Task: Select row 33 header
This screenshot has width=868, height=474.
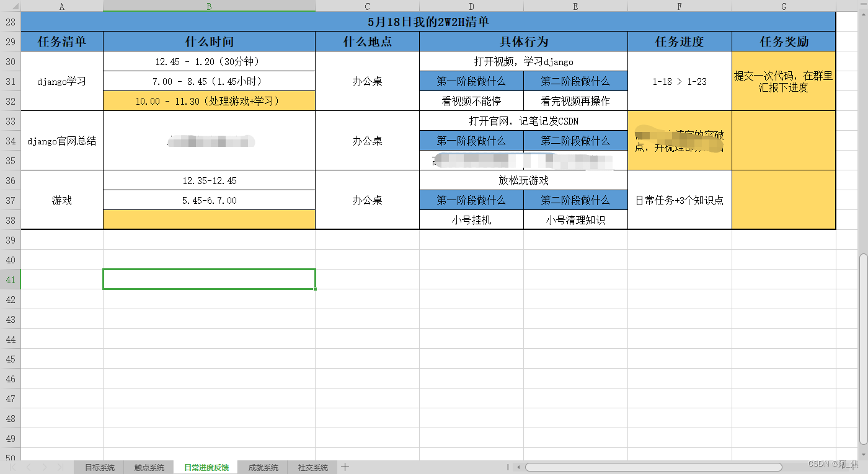Action: (11, 121)
